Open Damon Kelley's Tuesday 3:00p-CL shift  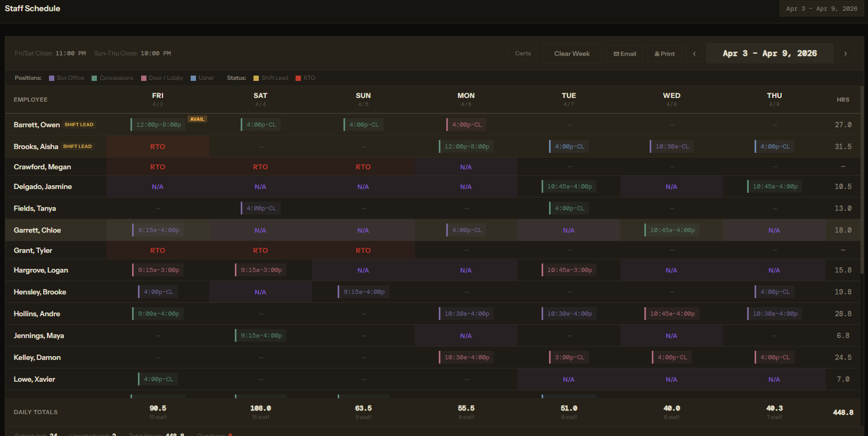coord(569,357)
